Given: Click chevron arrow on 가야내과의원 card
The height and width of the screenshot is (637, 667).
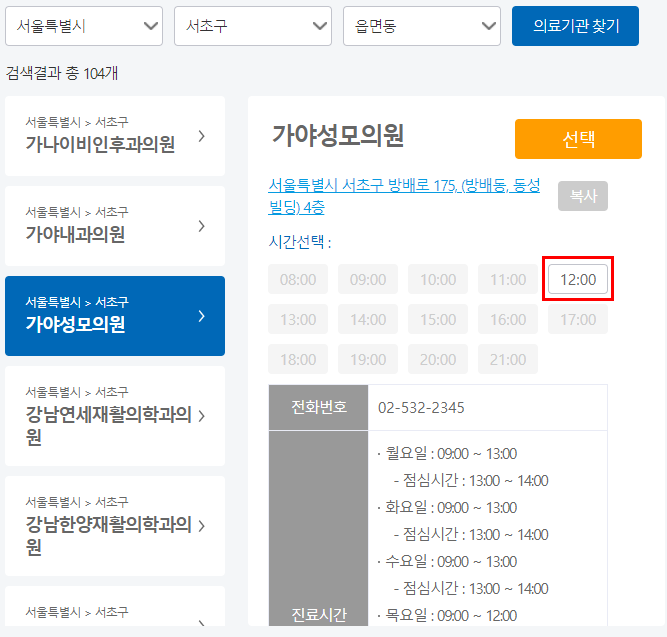Looking at the screenshot, I should [202, 226].
